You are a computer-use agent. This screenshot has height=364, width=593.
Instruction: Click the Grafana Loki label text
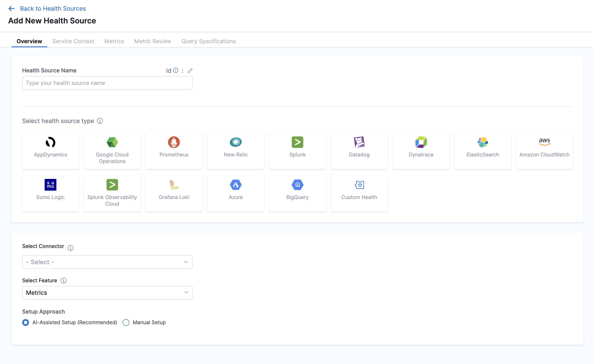174,197
